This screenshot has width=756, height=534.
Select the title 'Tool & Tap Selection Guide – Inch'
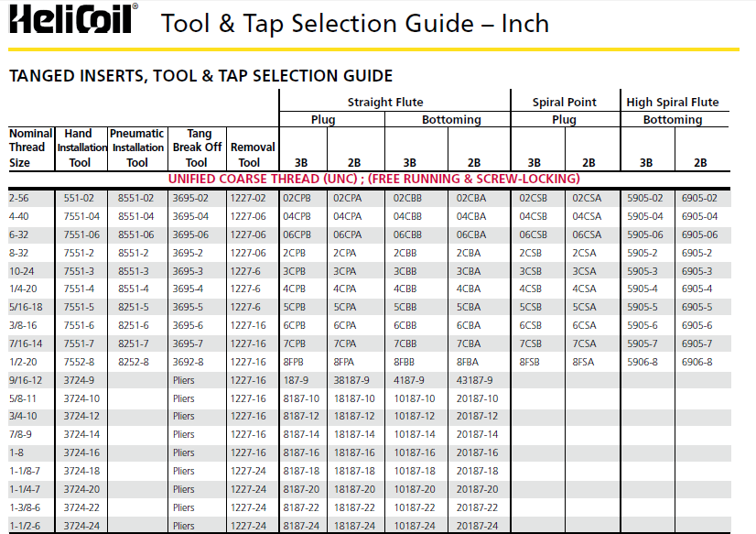[355, 24]
